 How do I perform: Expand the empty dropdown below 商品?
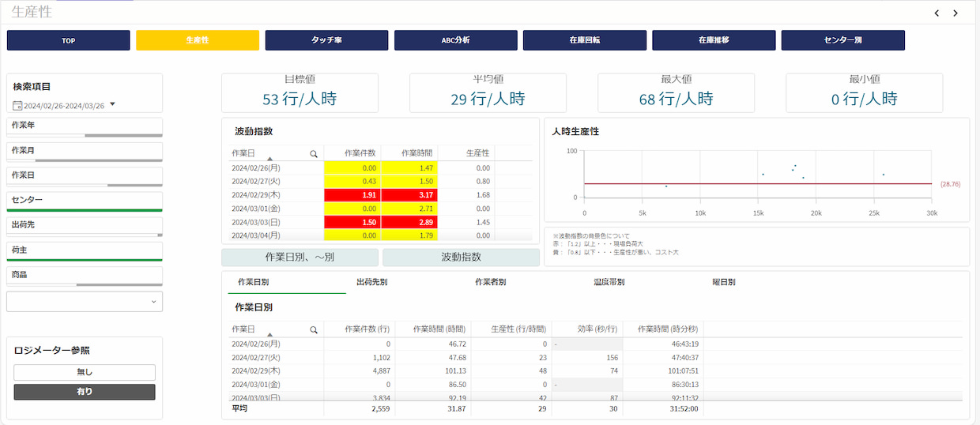pyautogui.click(x=85, y=302)
